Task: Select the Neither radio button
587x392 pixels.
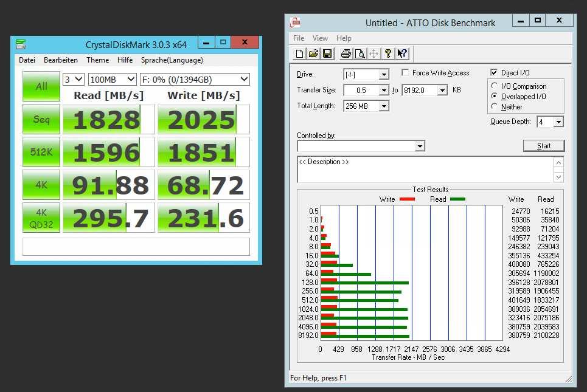Action: coord(494,106)
